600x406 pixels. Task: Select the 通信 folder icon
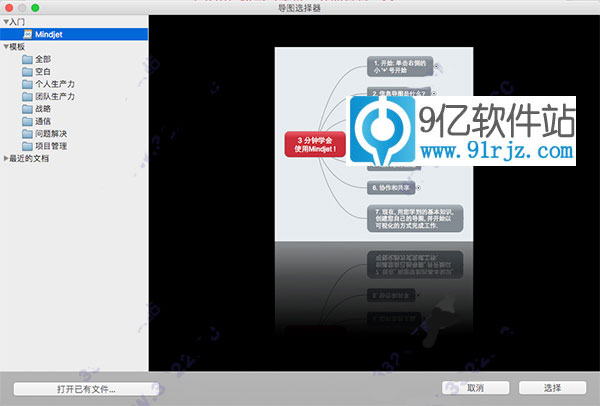point(27,121)
